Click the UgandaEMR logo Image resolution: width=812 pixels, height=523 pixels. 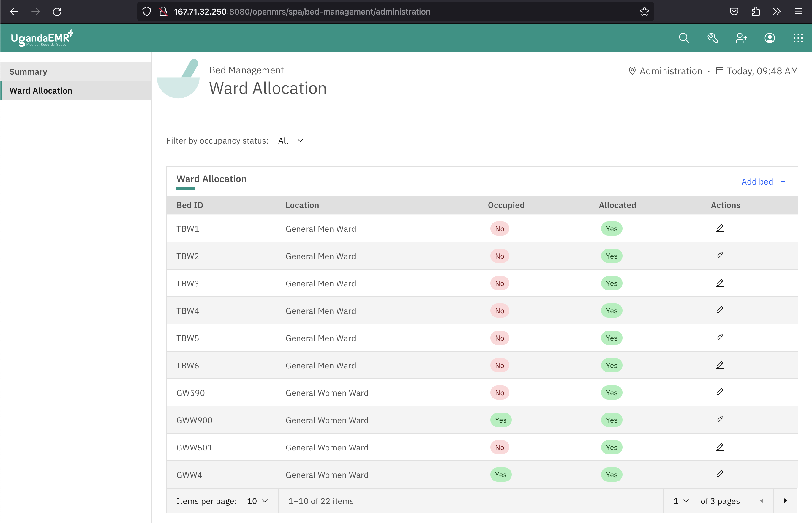coord(42,38)
